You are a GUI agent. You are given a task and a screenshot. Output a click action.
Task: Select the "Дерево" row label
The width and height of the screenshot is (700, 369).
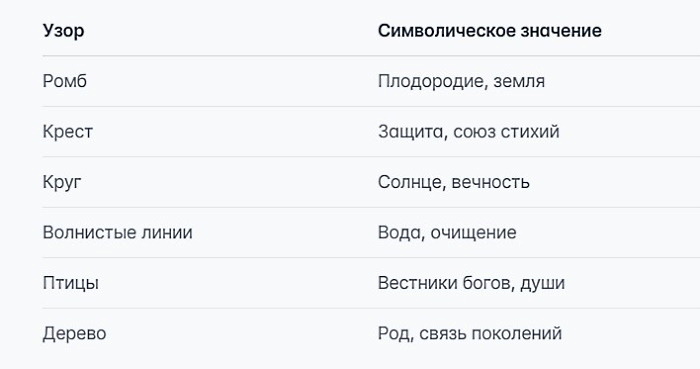(75, 334)
